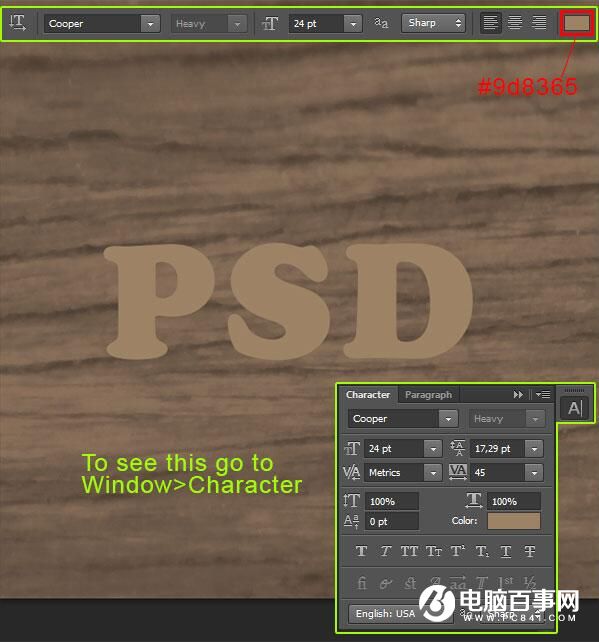Viewport: 599px width, 642px height.
Task: Click baseline shift 0 pt field
Action: pos(392,522)
